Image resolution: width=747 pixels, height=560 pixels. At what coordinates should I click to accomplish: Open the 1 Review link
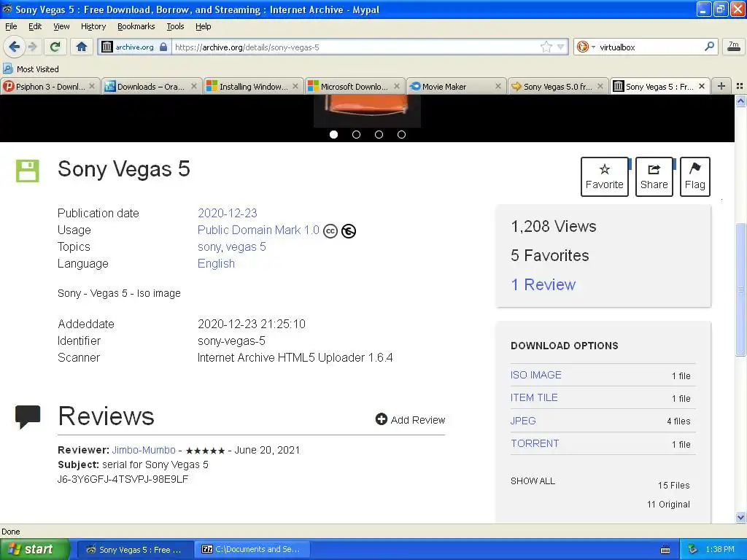click(x=543, y=284)
